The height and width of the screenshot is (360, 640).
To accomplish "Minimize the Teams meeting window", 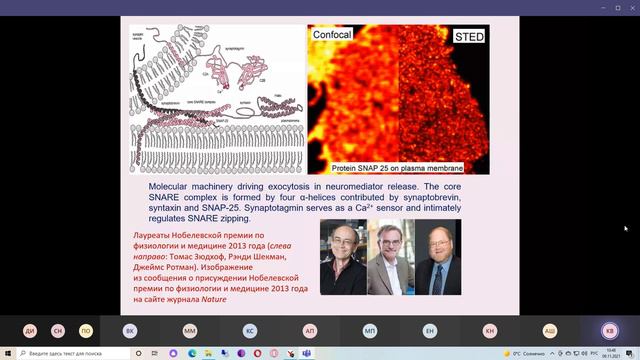I will (604, 8).
